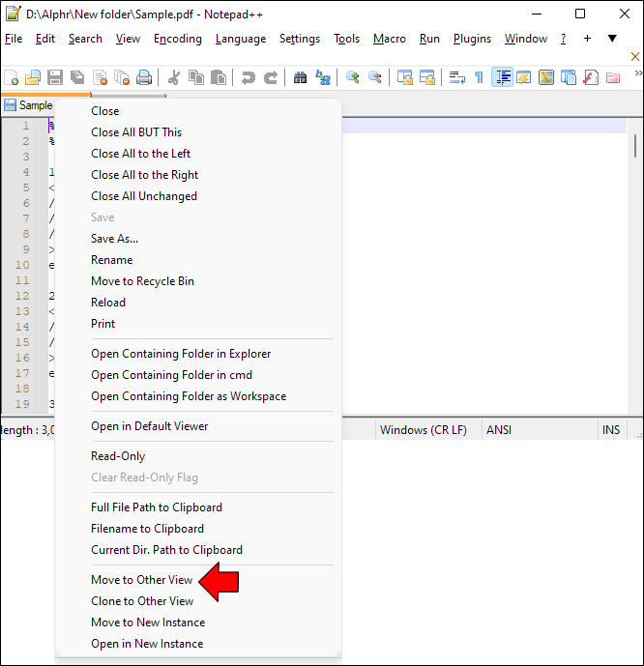Toggle Synchronize Horizontal Scrolling icon
Screen dimensions: 644x666
click(427, 77)
